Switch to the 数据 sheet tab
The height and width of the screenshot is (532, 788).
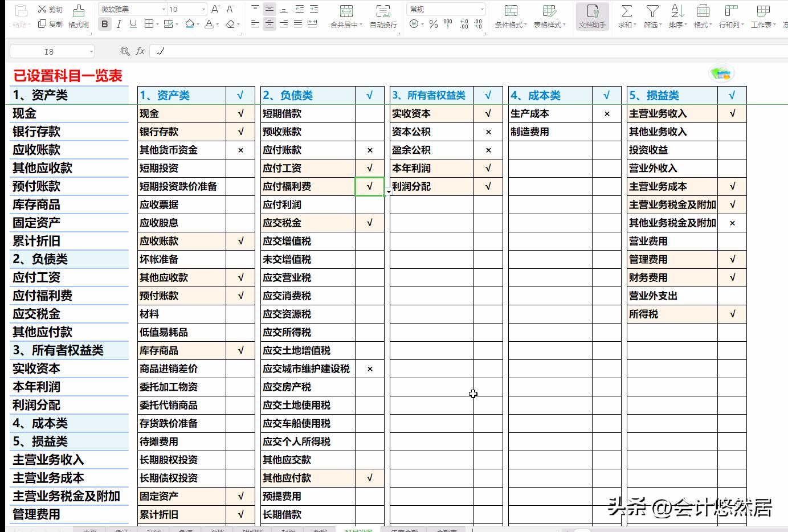click(x=320, y=530)
